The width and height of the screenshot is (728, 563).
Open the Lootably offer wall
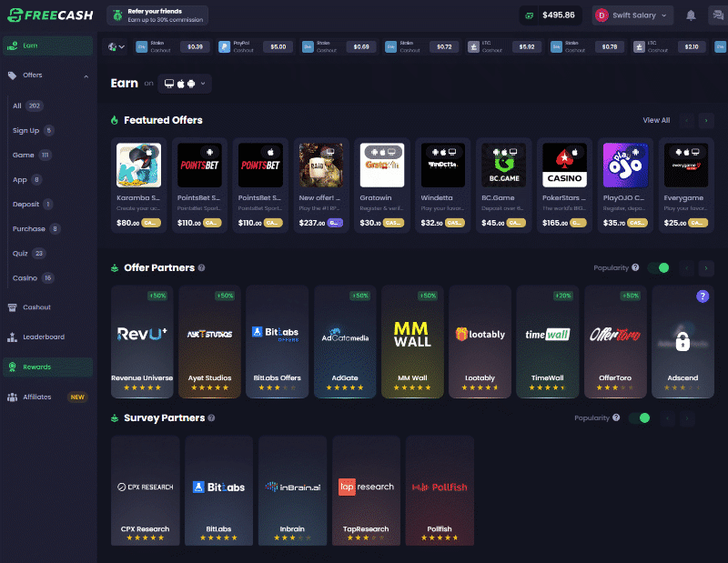[480, 342]
